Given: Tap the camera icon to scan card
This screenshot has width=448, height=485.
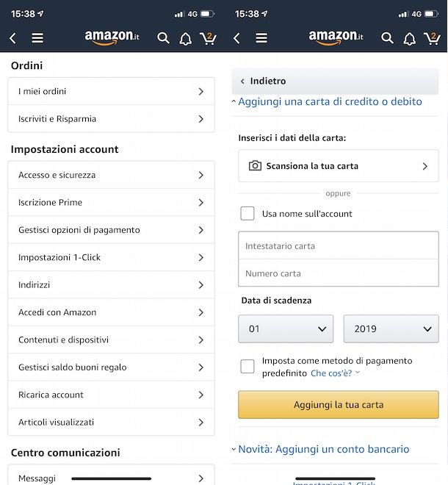Looking at the screenshot, I should click(255, 166).
